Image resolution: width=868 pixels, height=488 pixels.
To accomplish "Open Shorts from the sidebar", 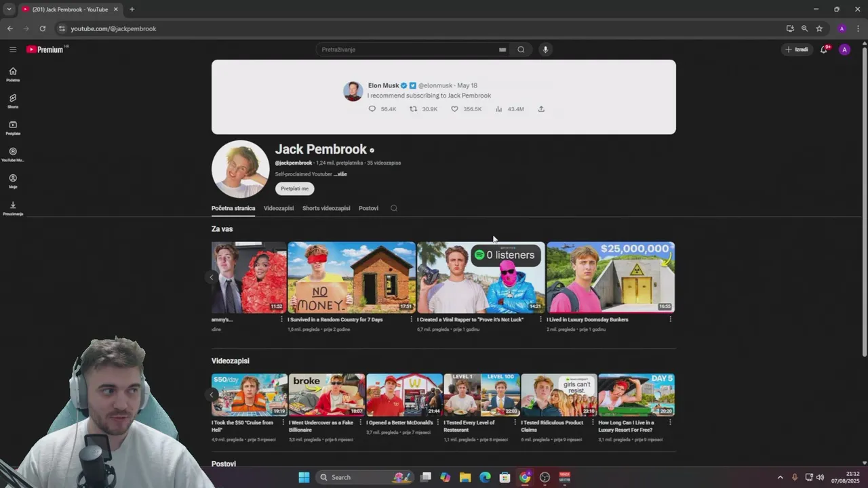I will tap(13, 101).
